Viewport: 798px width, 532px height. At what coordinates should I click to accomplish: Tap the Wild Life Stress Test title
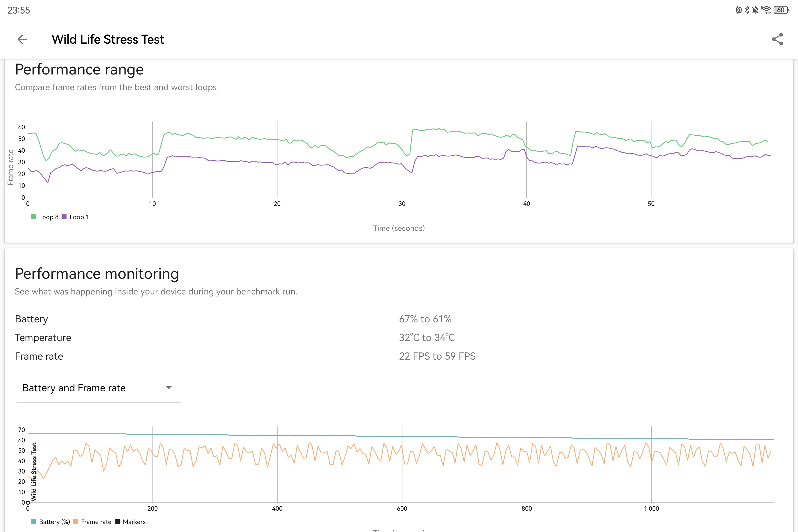(108, 39)
